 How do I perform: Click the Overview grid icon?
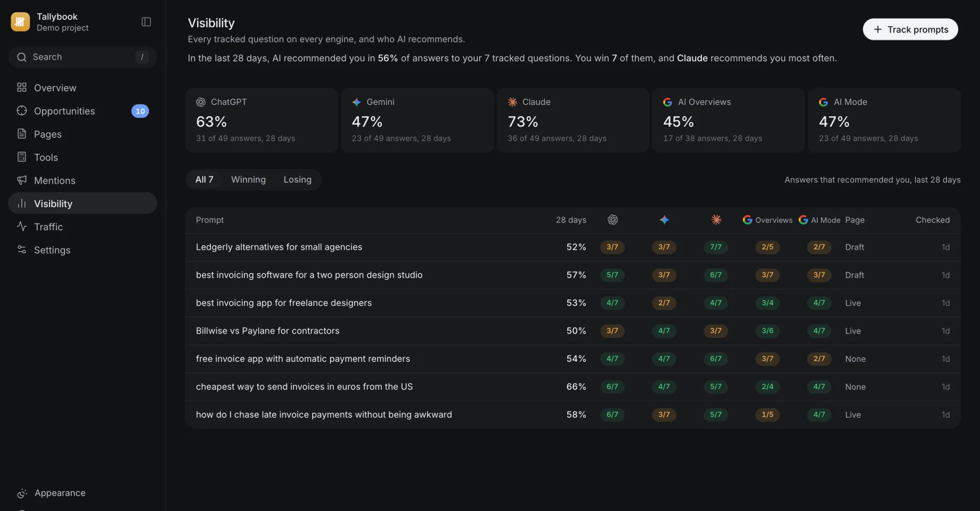click(22, 87)
